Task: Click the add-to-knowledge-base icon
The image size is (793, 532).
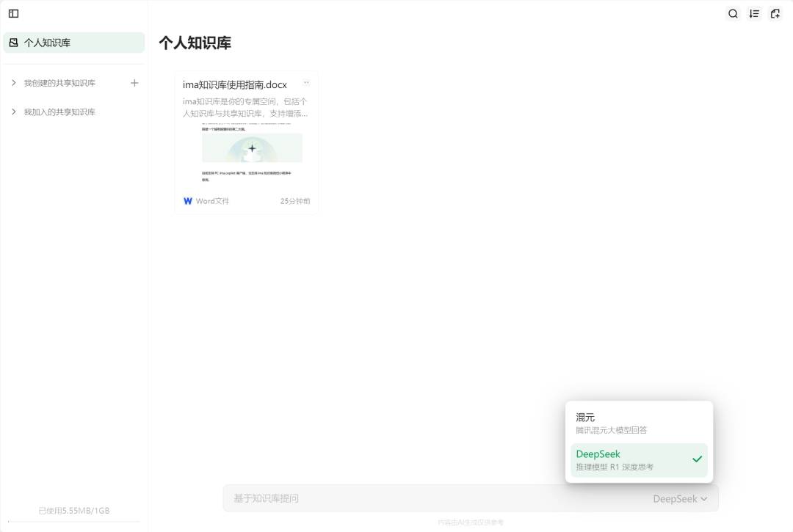Action: click(775, 14)
